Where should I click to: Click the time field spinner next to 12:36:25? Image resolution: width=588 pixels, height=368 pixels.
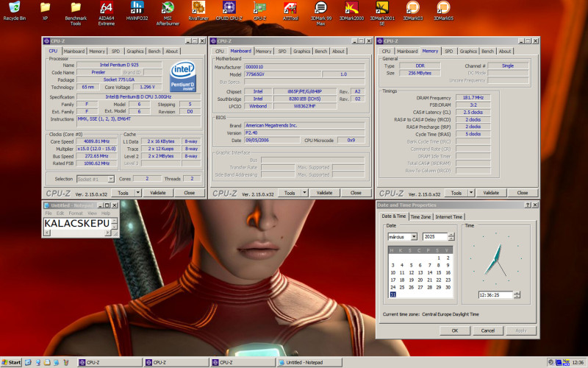click(x=517, y=295)
